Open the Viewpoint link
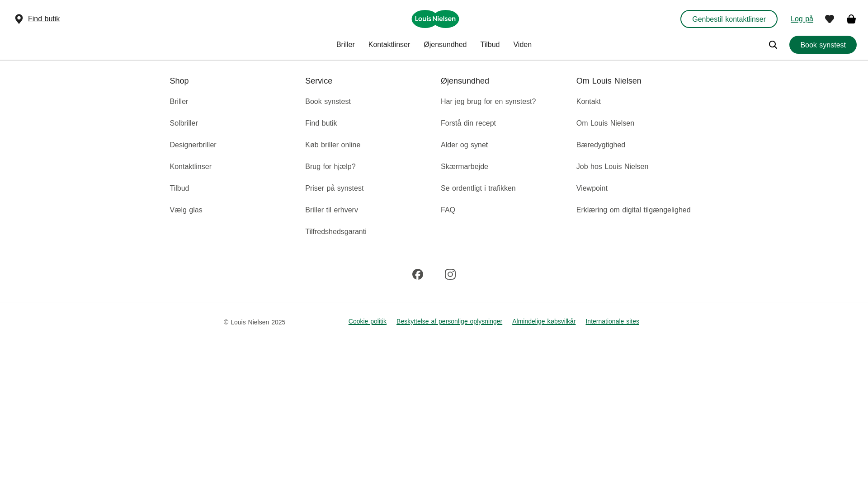The image size is (868, 488). click(592, 188)
